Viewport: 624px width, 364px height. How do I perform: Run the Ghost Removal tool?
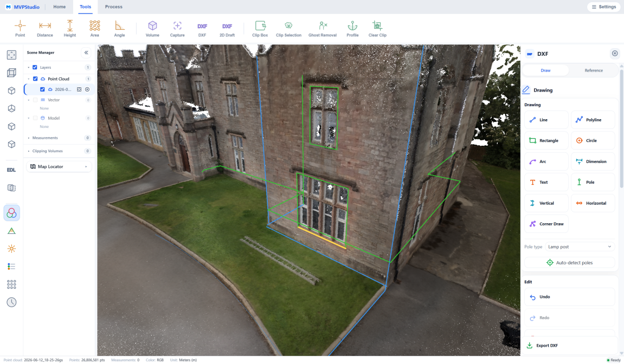[323, 29]
